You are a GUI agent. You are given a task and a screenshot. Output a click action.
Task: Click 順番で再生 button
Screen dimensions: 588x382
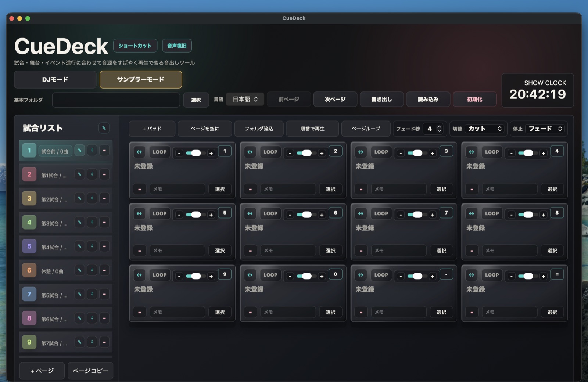312,129
